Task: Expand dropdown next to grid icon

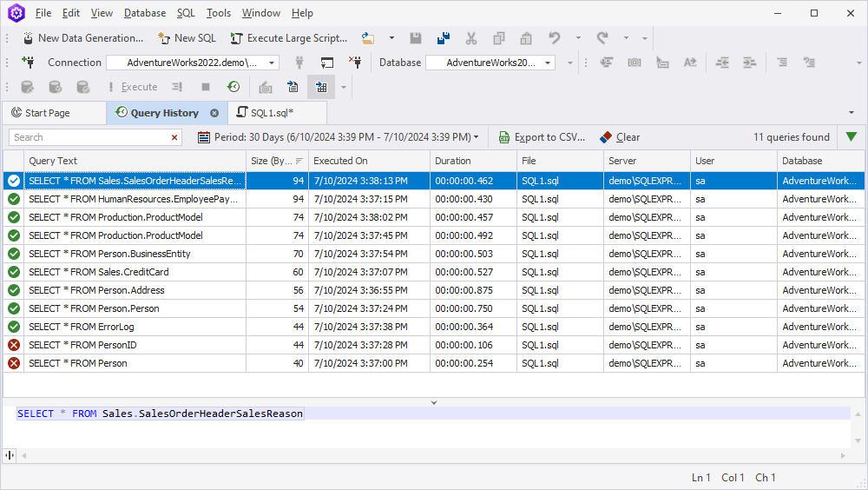Action: (x=344, y=87)
